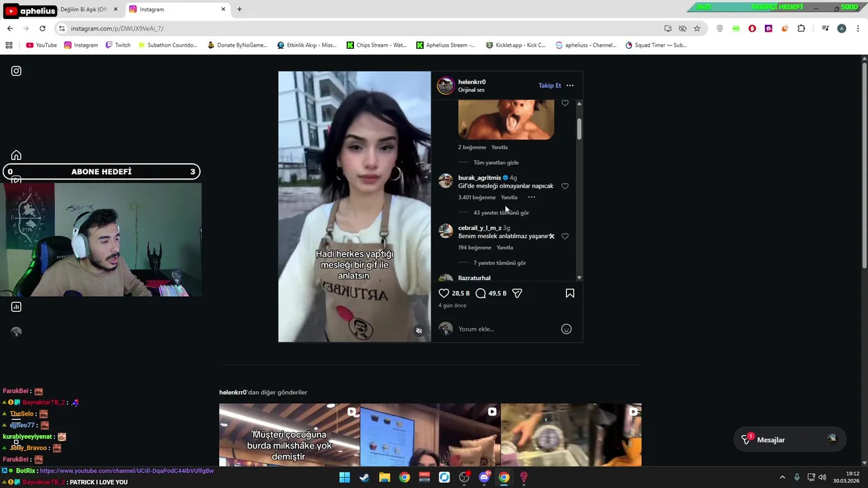868x488 pixels.
Task: Open the Chrome Extensions puzzle icon
Action: point(802,28)
